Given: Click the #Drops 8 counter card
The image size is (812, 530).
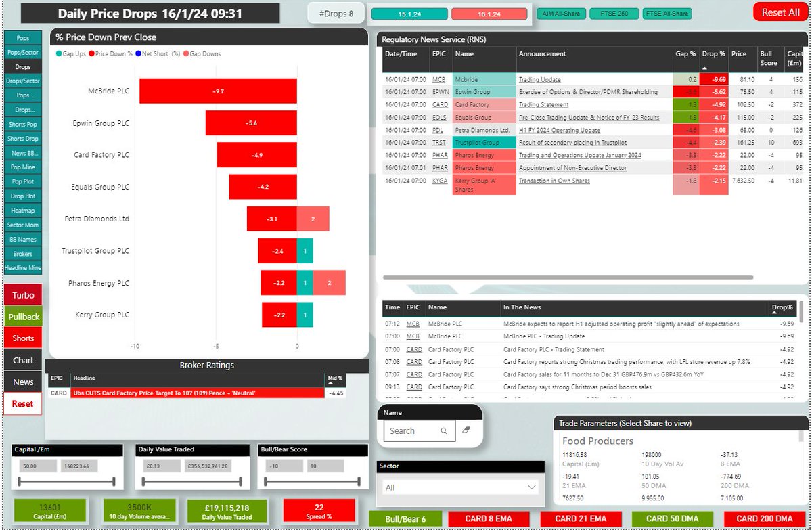Looking at the screenshot, I should 336,14.
